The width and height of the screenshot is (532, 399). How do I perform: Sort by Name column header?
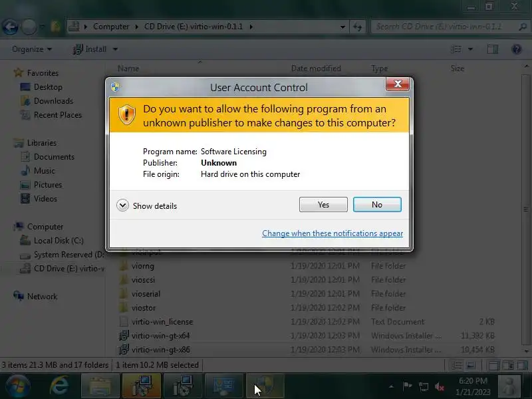coord(128,68)
